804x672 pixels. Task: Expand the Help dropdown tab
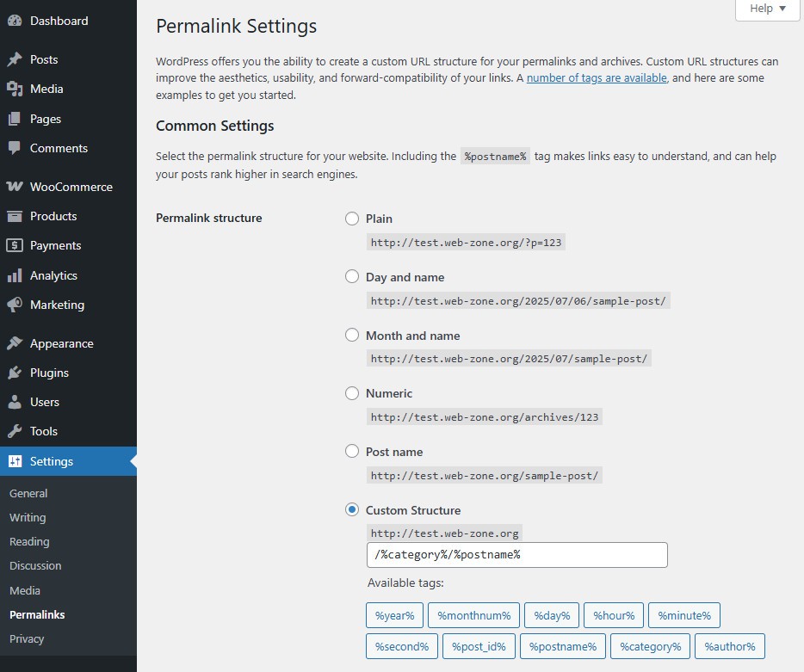[767, 9]
